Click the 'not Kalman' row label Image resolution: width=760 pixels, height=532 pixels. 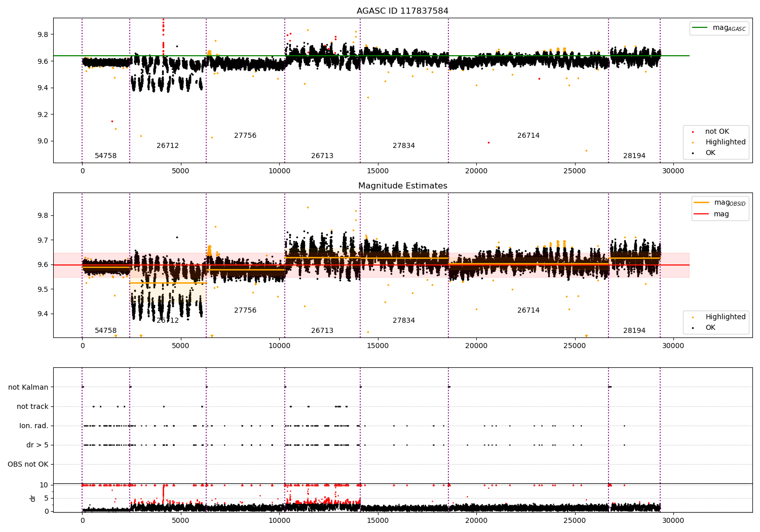[x=28, y=388]
